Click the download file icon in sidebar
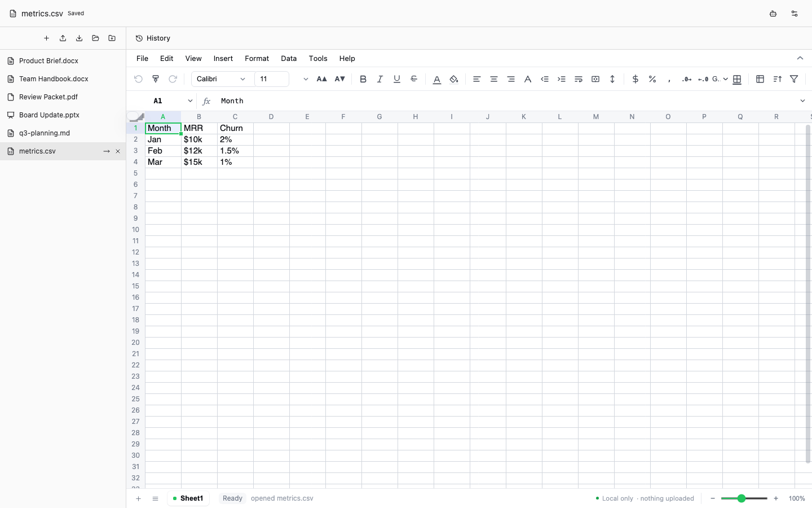The width and height of the screenshot is (812, 508). [79, 38]
